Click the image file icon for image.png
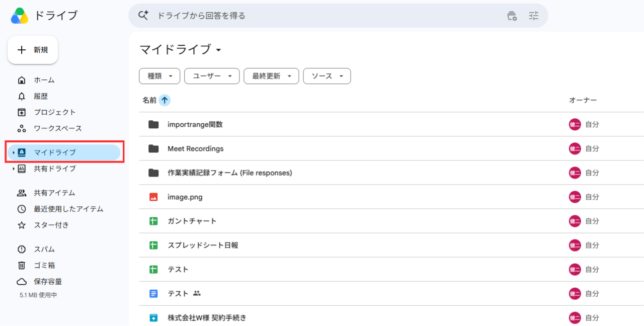This screenshot has width=644, height=326. [x=153, y=197]
